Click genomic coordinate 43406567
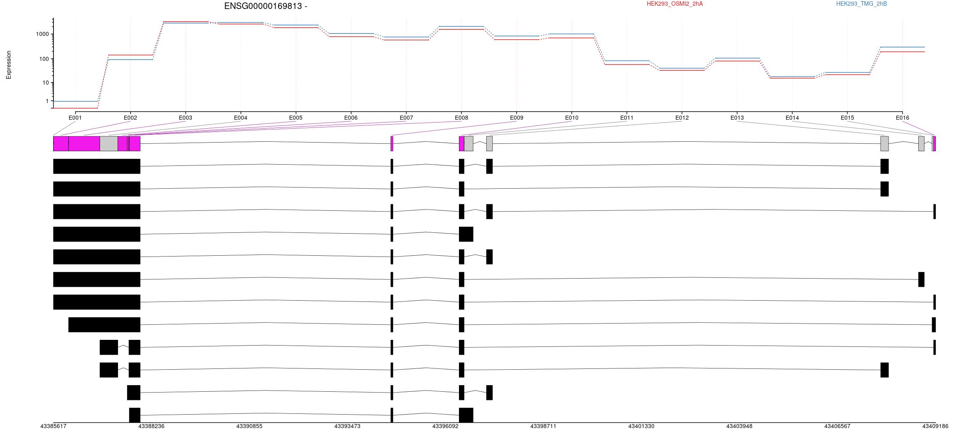Viewport: 980px width, 433px height. [x=837, y=426]
